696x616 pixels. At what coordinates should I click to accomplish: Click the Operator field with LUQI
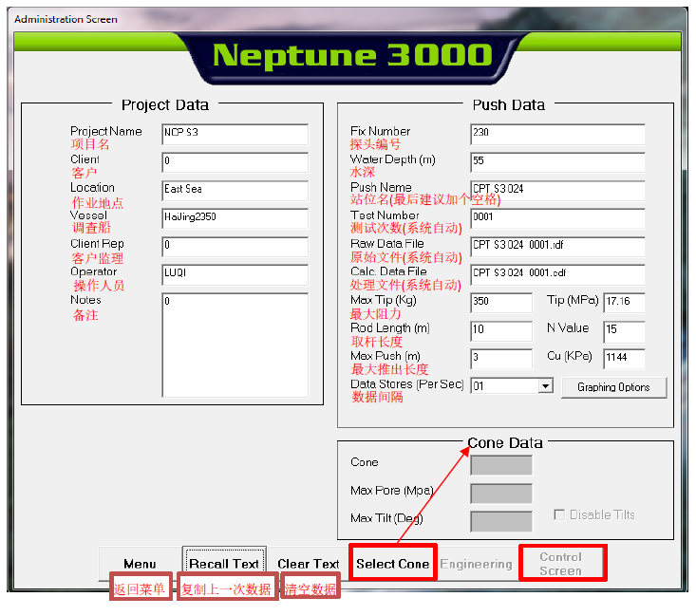click(235, 274)
